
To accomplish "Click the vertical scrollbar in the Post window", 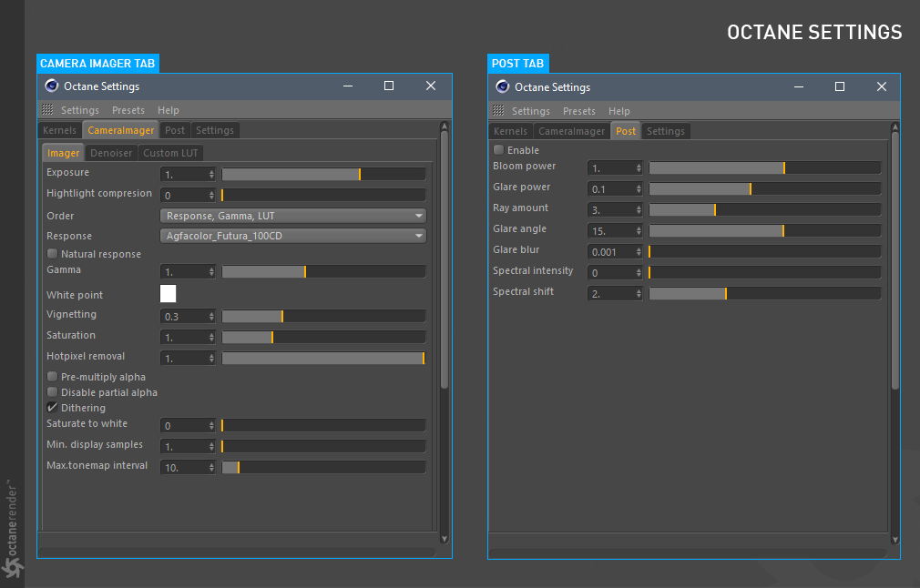I will [894, 261].
